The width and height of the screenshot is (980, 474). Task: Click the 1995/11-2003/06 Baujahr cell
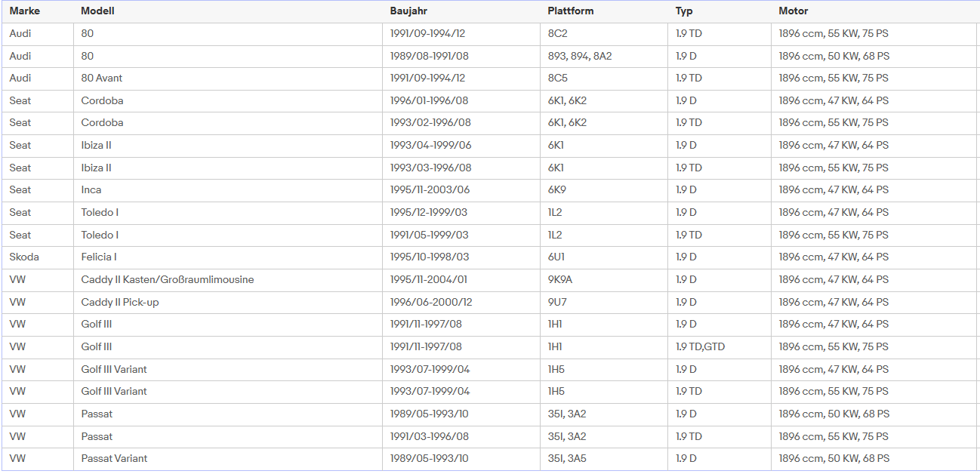430,190
